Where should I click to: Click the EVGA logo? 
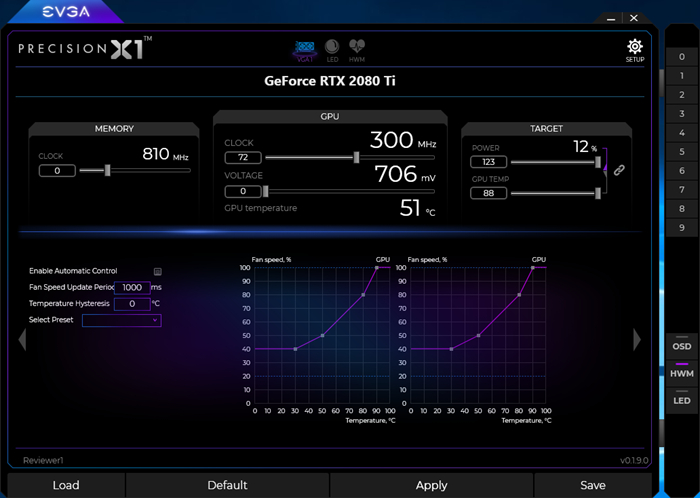(66, 12)
